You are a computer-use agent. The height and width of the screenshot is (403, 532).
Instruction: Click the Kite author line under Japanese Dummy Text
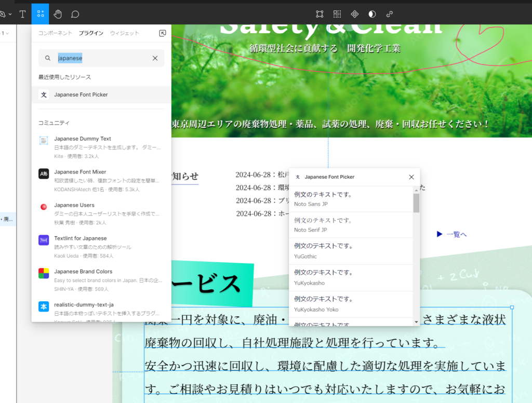(76, 156)
